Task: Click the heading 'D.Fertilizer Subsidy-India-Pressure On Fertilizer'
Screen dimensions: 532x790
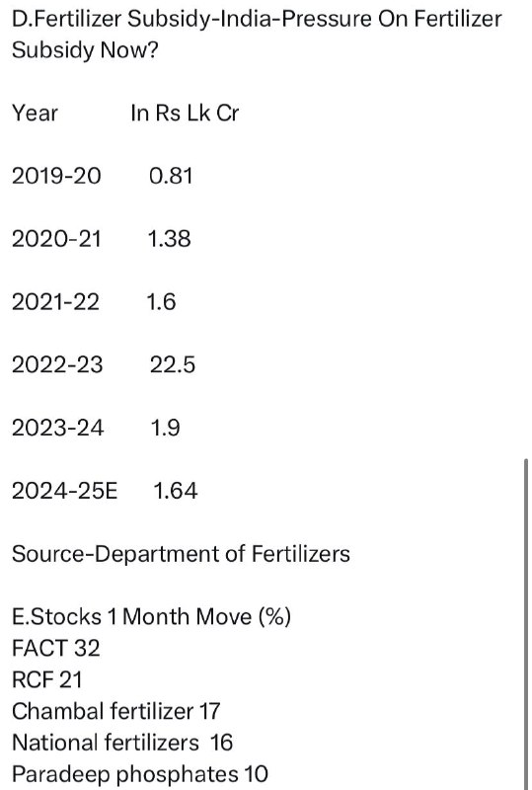Action: [257, 19]
